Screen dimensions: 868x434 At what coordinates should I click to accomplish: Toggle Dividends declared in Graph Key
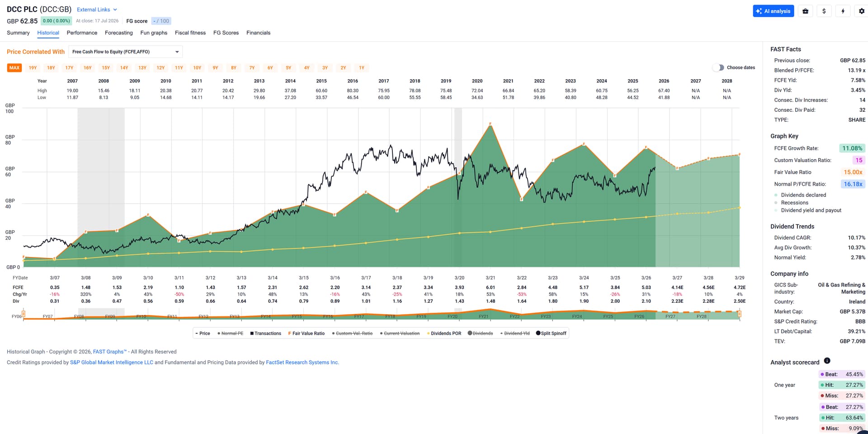pos(800,195)
